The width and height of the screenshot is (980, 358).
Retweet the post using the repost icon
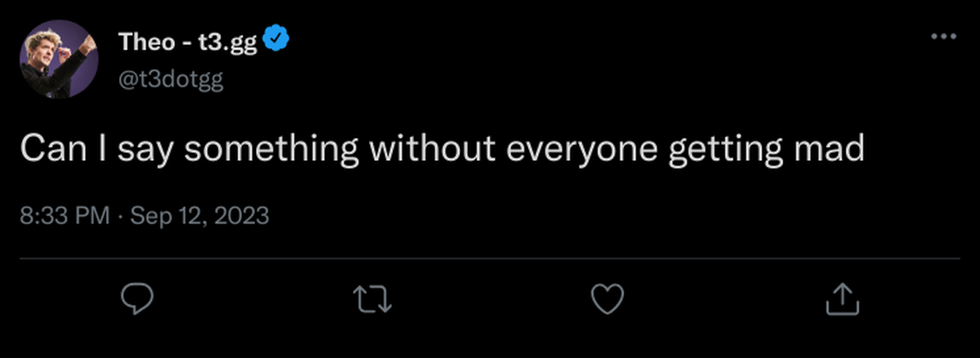click(x=372, y=299)
